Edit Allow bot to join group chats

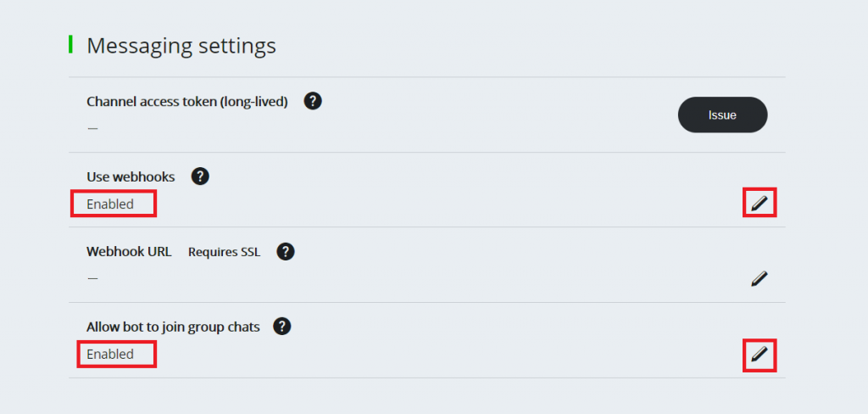pos(759,354)
